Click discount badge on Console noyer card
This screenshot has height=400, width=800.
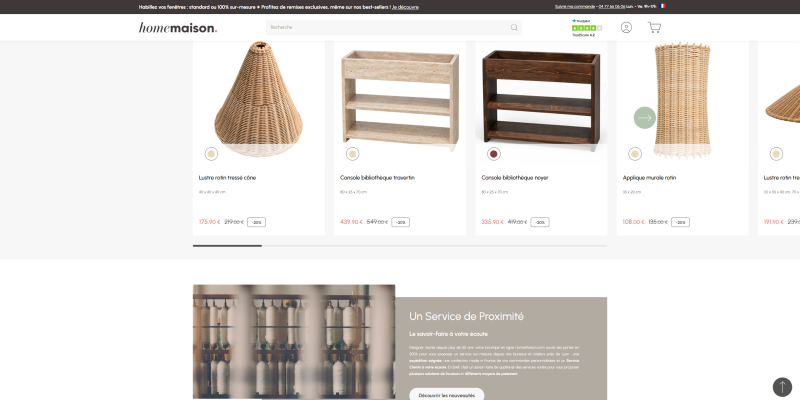(540, 222)
